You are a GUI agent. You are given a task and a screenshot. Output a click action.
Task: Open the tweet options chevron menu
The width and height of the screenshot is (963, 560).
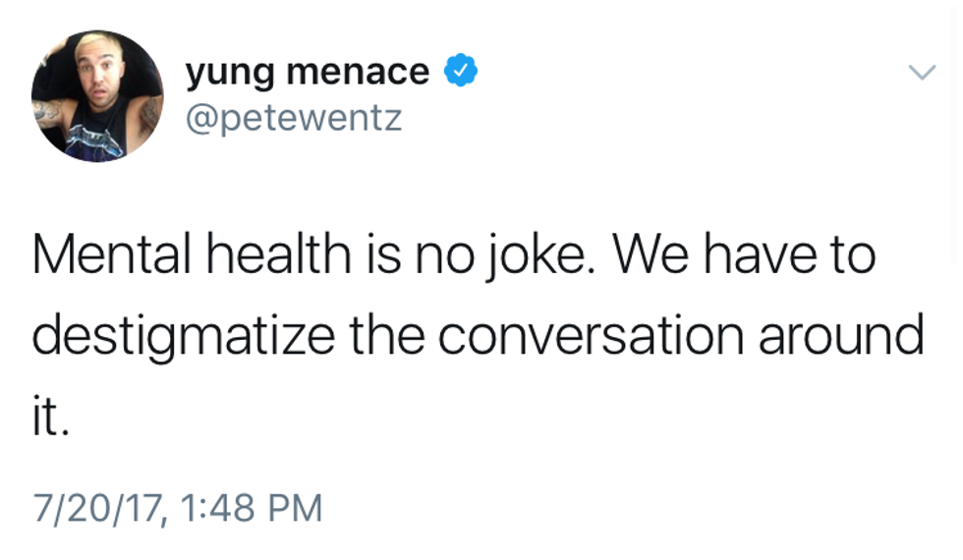pyautogui.click(x=921, y=73)
